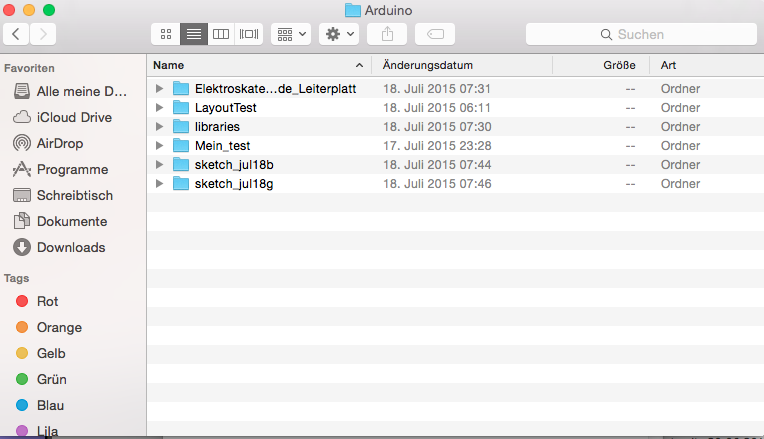This screenshot has height=439, width=764.
Task: Click the sort direction arrow in Name header
Action: [360, 65]
